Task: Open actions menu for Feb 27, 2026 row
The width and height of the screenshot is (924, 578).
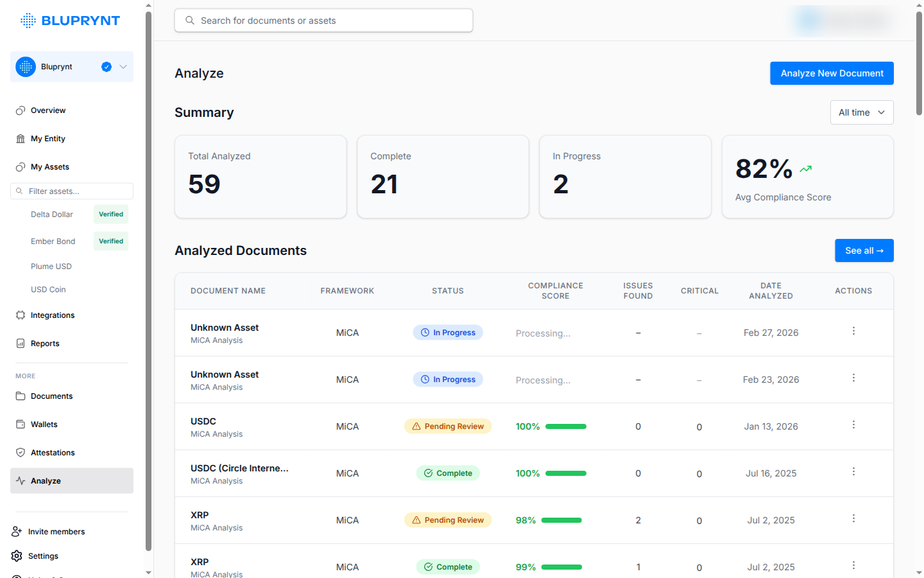Action: (853, 331)
